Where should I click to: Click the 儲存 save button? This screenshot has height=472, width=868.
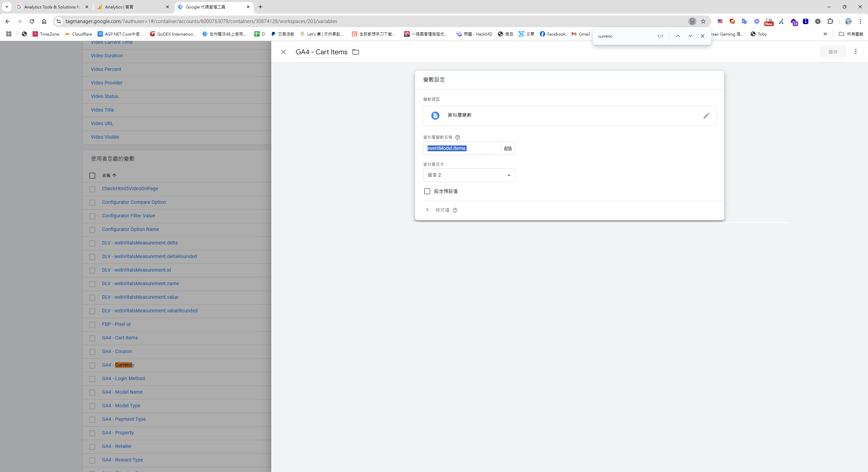(x=833, y=52)
